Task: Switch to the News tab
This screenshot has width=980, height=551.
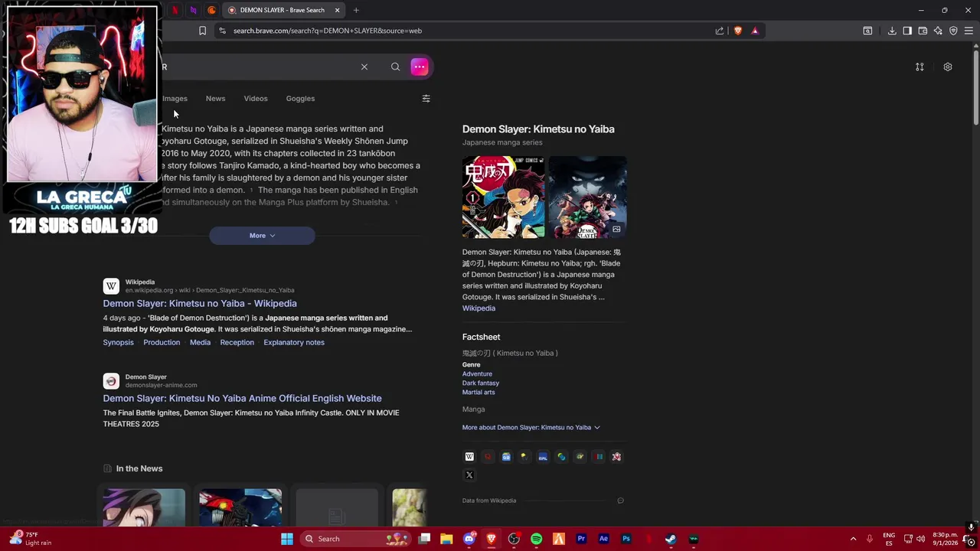Action: coord(215,98)
